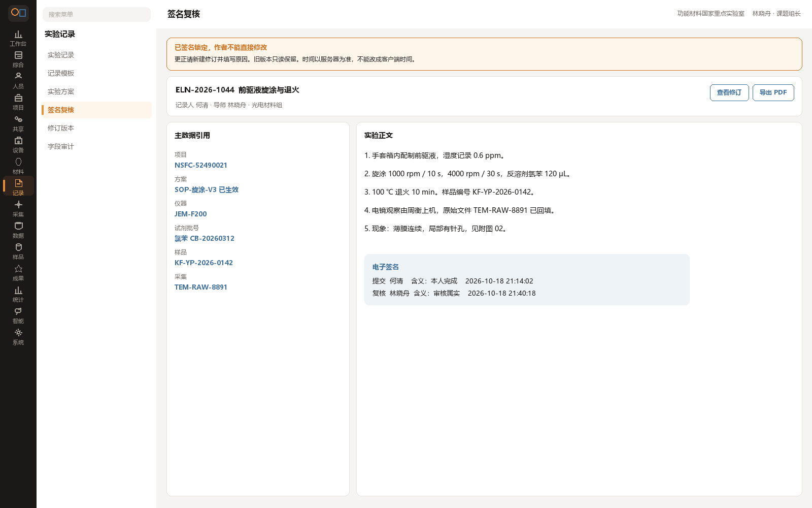
Task: Click submit signature timestamp 2026-10-18 21:14:02
Action: (499, 281)
